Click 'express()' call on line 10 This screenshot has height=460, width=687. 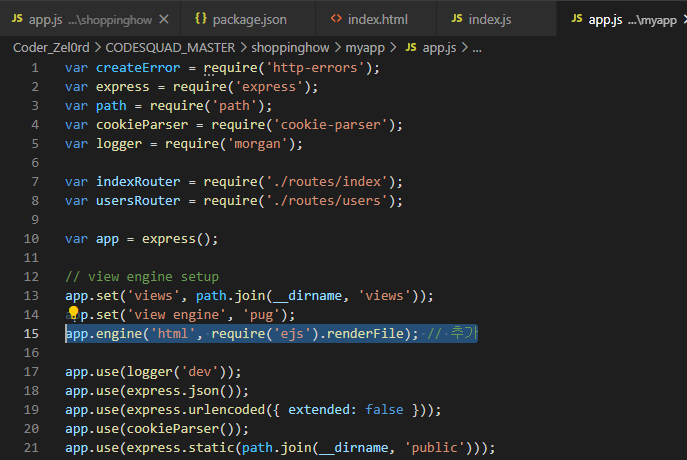(x=177, y=239)
